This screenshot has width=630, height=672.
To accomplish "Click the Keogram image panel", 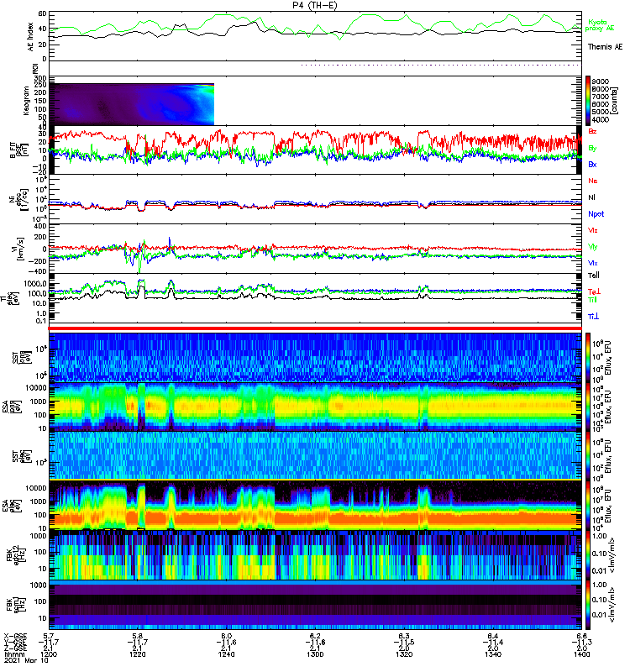I will pyautogui.click(x=132, y=104).
